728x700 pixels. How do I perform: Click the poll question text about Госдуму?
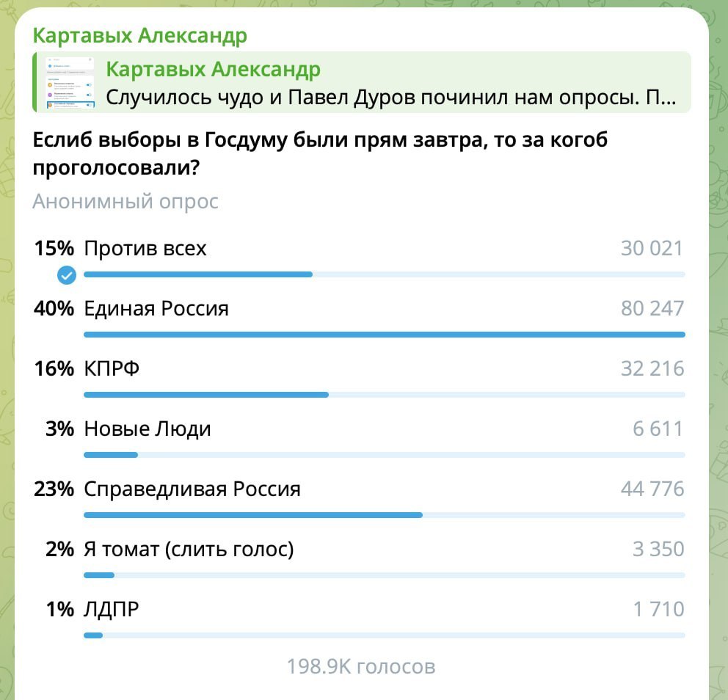(320, 153)
